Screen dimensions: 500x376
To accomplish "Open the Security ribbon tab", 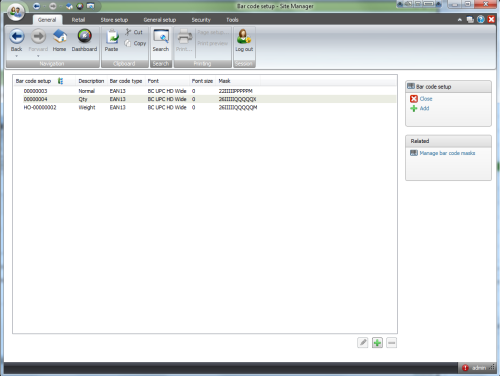I will point(201,20).
